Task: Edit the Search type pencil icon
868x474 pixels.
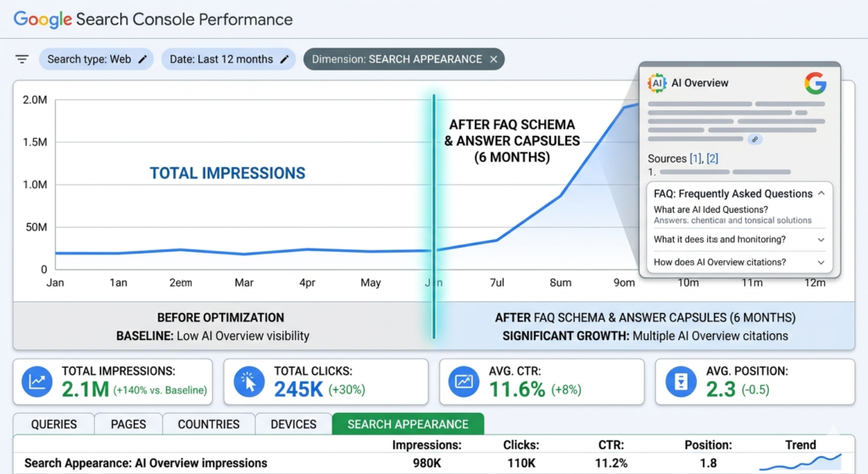Action: [142, 59]
